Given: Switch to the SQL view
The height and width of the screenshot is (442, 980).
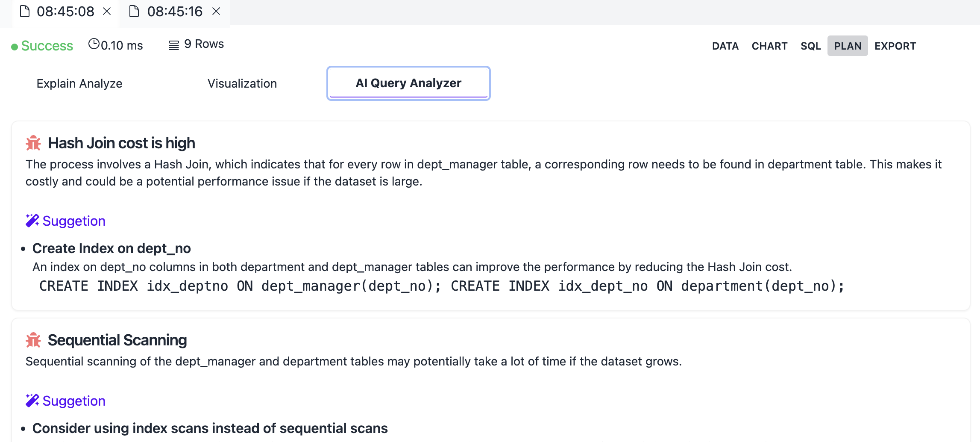Looking at the screenshot, I should click(x=810, y=46).
